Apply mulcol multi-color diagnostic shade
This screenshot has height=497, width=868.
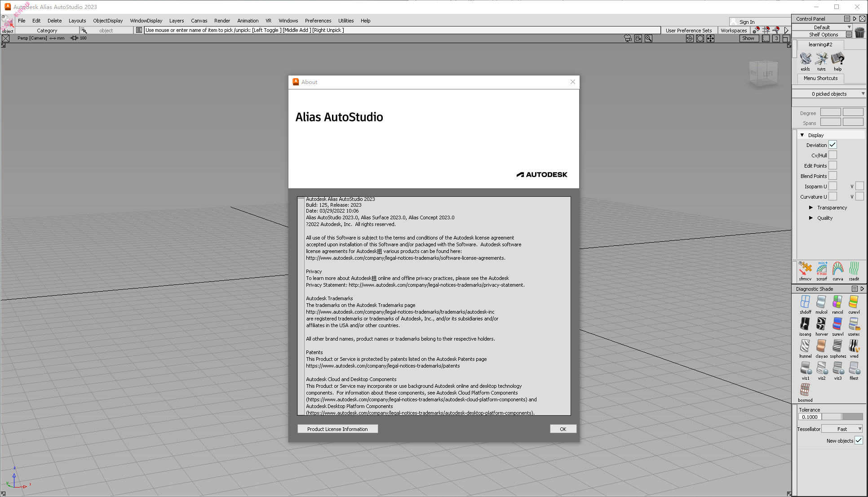click(822, 304)
